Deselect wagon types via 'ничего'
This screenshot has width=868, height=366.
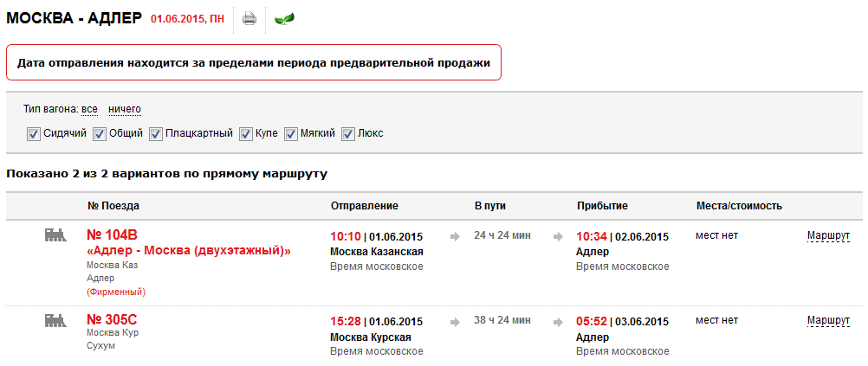[x=125, y=109]
